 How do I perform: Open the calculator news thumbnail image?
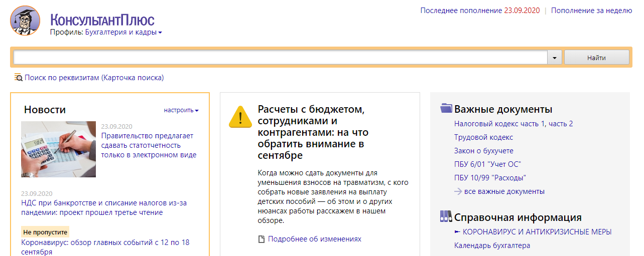pos(58,149)
